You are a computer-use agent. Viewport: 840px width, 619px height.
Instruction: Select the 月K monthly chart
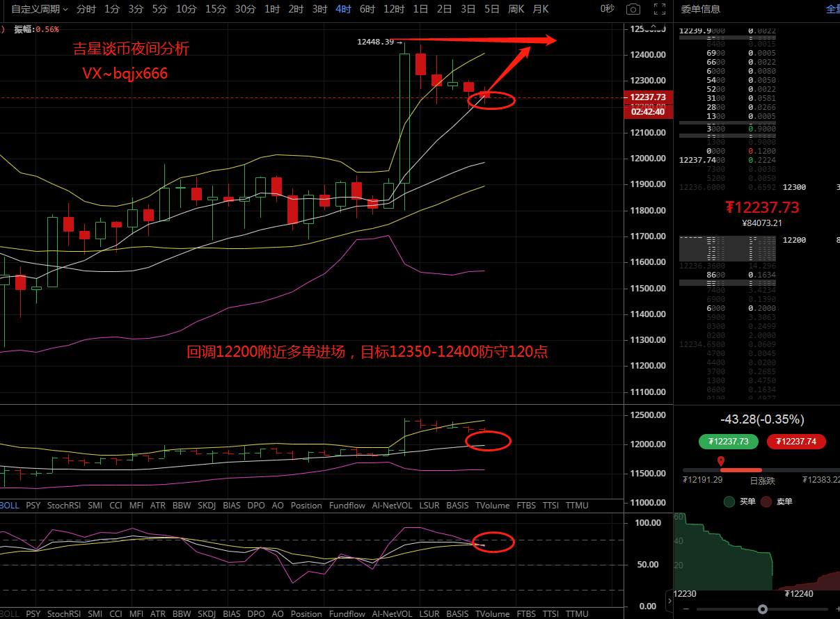pos(540,9)
